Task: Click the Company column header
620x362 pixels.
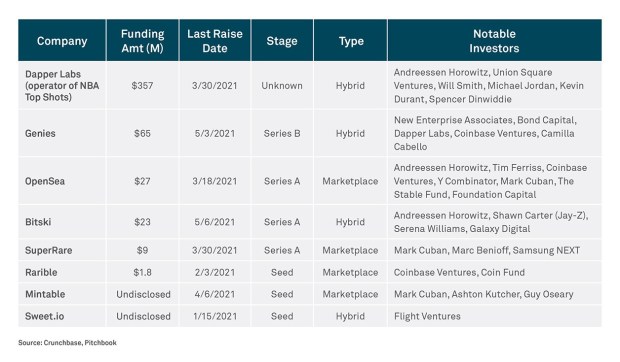Action: (x=62, y=41)
